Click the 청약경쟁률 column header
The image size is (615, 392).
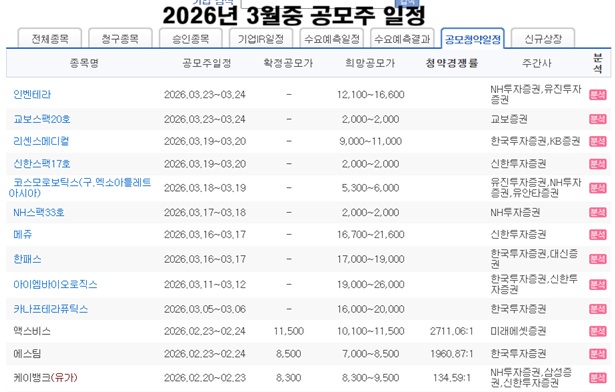(x=452, y=63)
